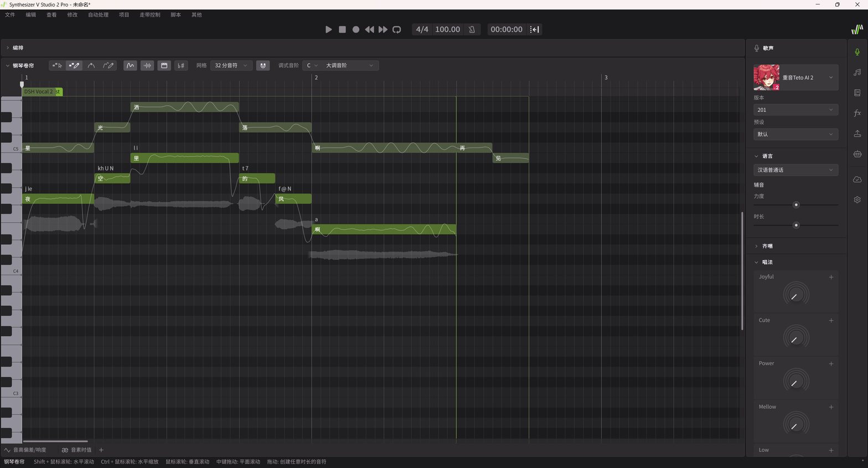
Task: Open the robot AI panel icon
Action: [857, 154]
